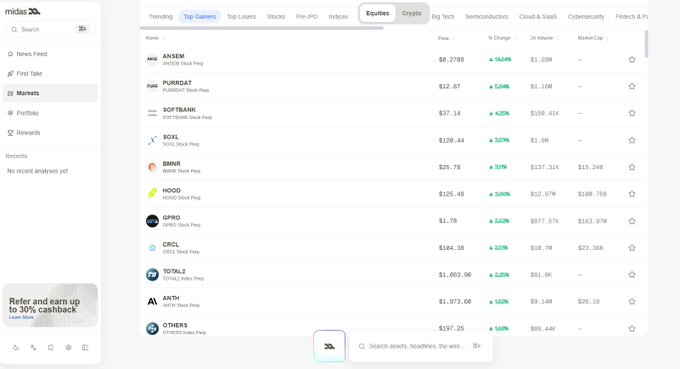Toggle dark mode with the moon icon
The width and height of the screenshot is (680, 369).
16,347
